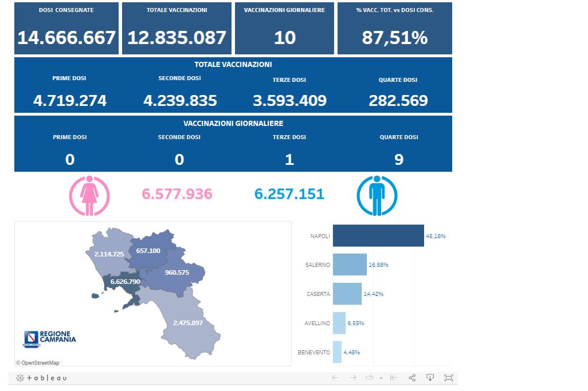The height and width of the screenshot is (391, 588).
Task: Open the share dialog icon
Action: [x=412, y=378]
